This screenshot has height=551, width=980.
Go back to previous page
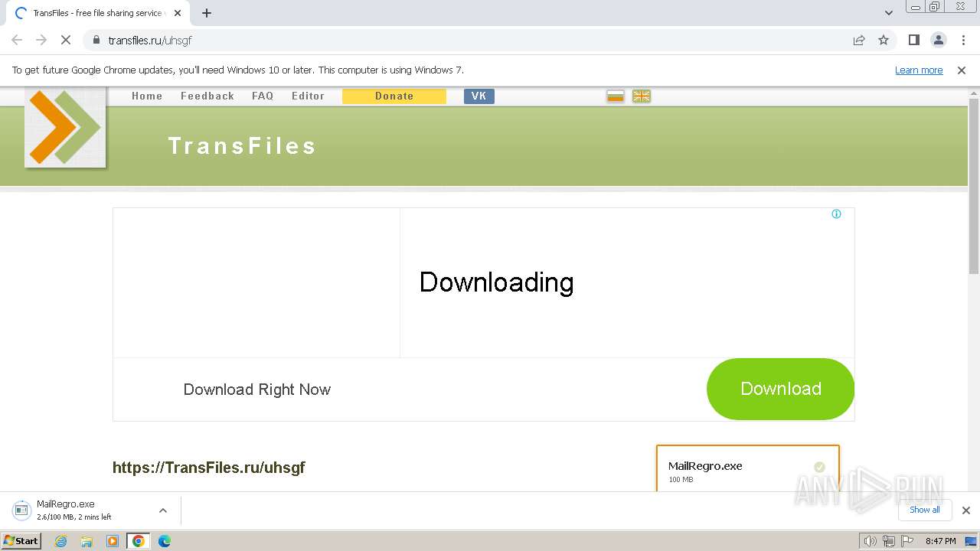click(17, 40)
